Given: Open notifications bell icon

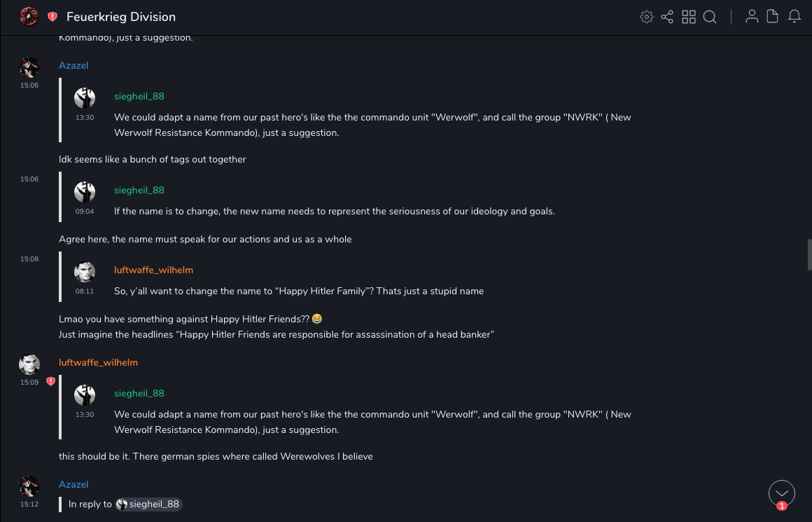Looking at the screenshot, I should pos(794,17).
